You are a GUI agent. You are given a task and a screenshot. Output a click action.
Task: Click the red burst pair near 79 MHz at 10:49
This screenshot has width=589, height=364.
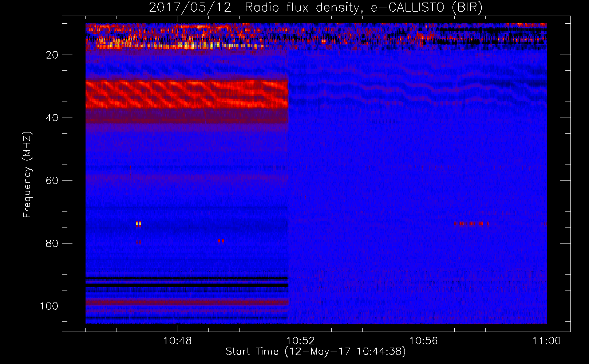point(221,241)
